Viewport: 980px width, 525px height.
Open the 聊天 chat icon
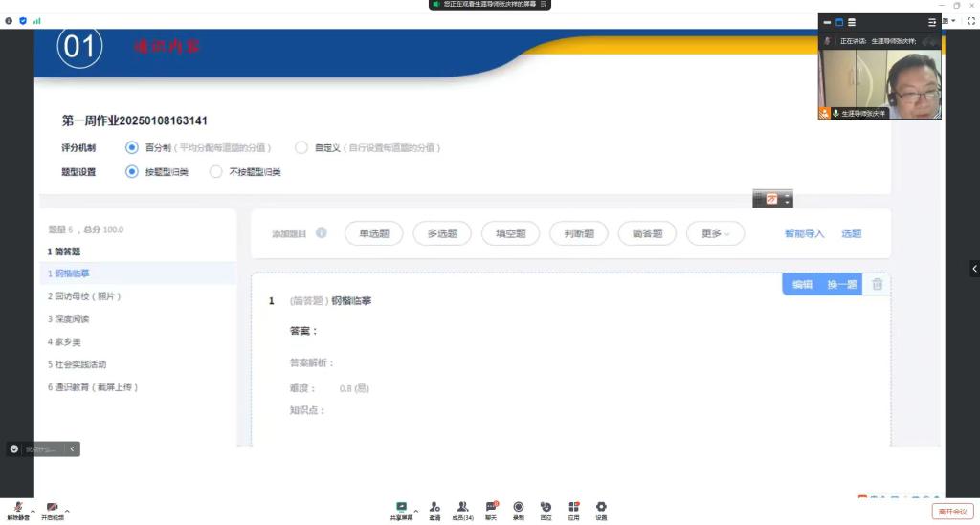point(491,507)
